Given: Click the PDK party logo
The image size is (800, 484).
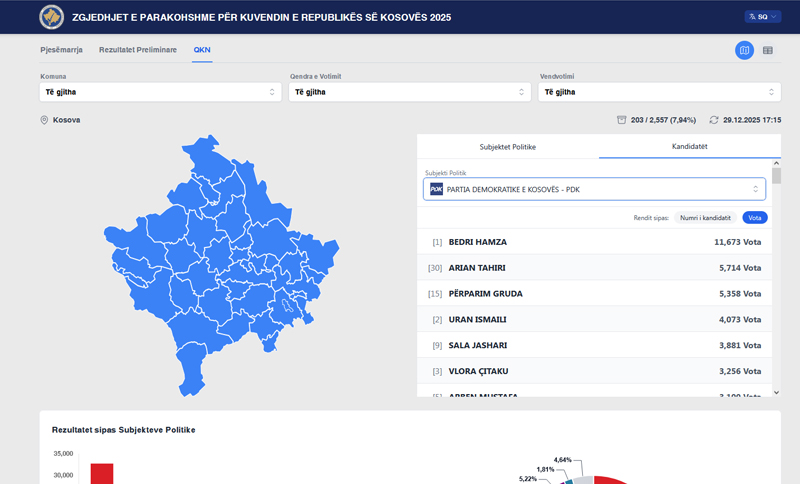Looking at the screenshot, I should pyautogui.click(x=436, y=188).
